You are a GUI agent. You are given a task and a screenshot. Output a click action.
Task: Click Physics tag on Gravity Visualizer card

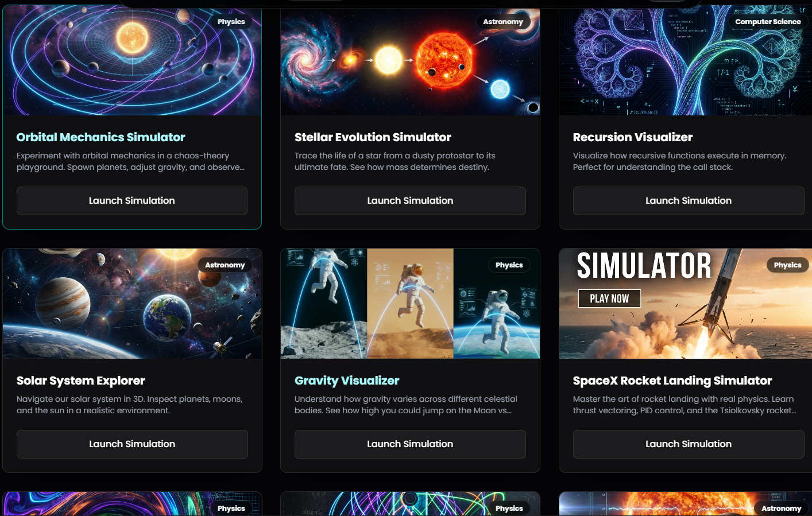tap(509, 265)
